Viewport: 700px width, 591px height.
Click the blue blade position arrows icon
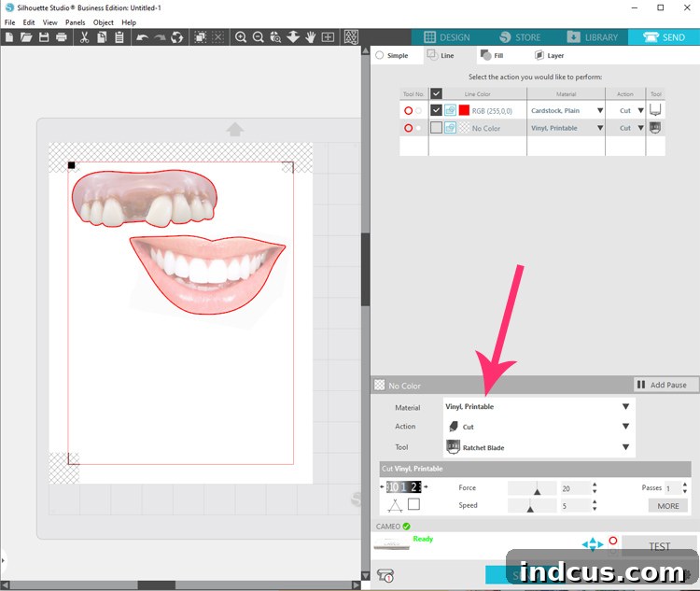click(x=593, y=544)
